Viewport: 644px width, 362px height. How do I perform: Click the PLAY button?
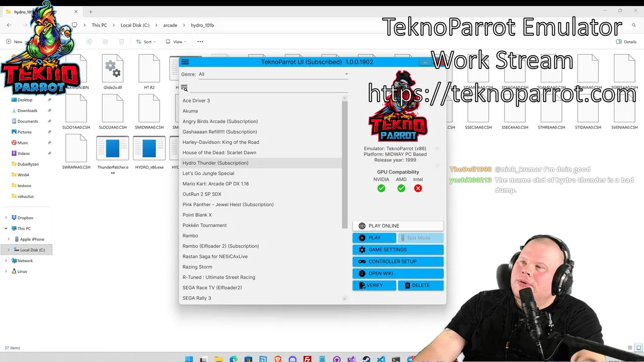click(374, 238)
